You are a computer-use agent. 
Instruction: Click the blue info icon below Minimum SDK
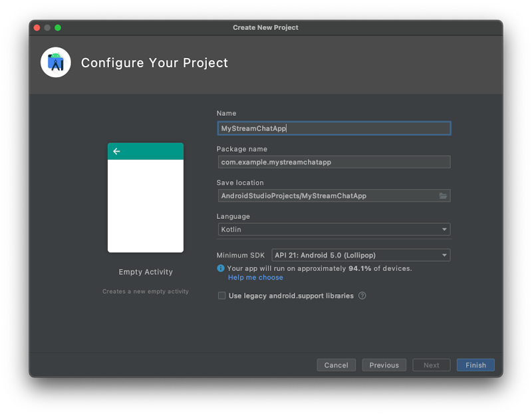point(220,268)
